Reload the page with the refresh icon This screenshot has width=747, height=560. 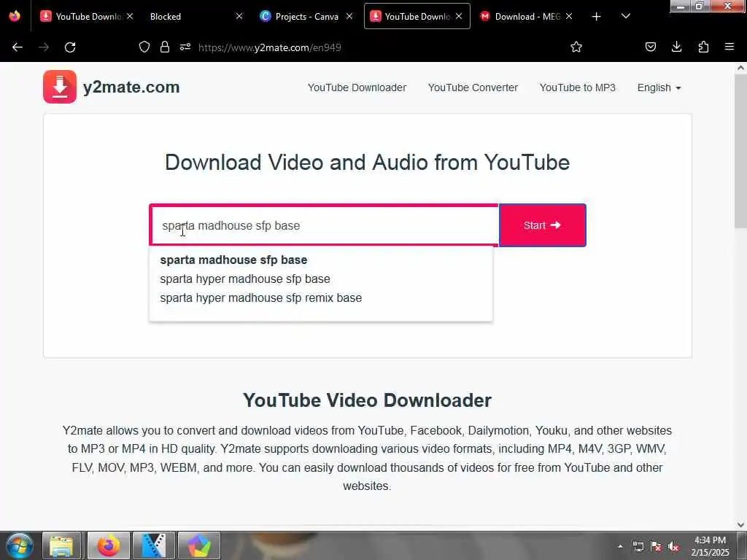point(70,47)
